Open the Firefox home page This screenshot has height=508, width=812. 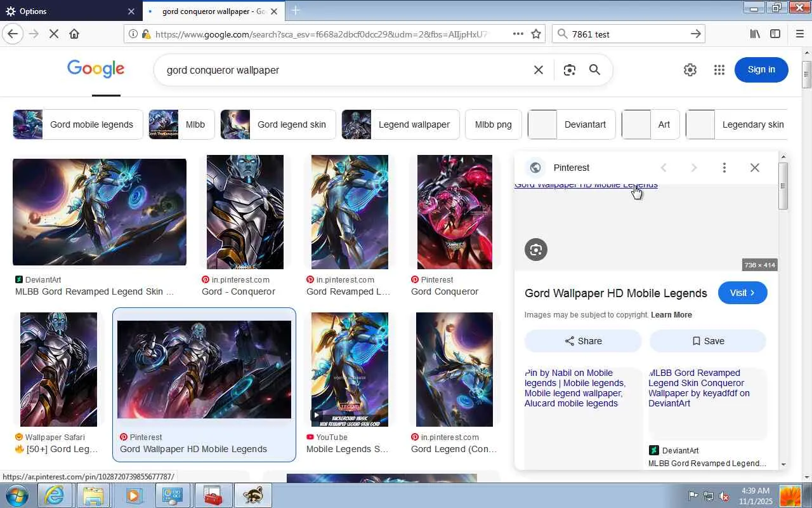click(74, 34)
